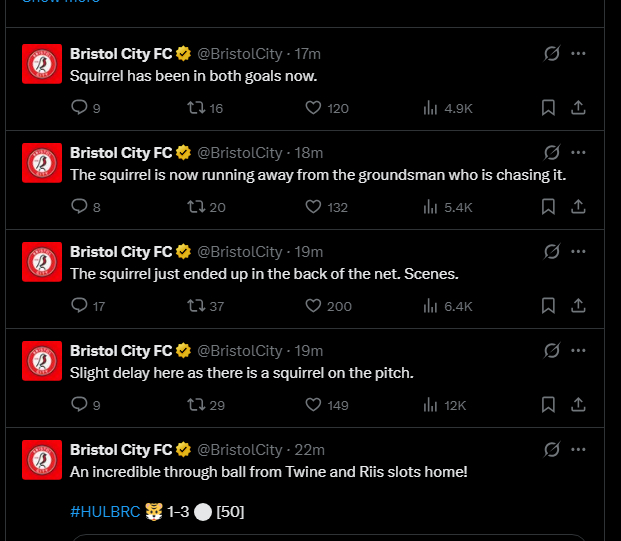Like the squirrel running from groundsman tweet
The height and width of the screenshot is (541, 621).
point(313,207)
